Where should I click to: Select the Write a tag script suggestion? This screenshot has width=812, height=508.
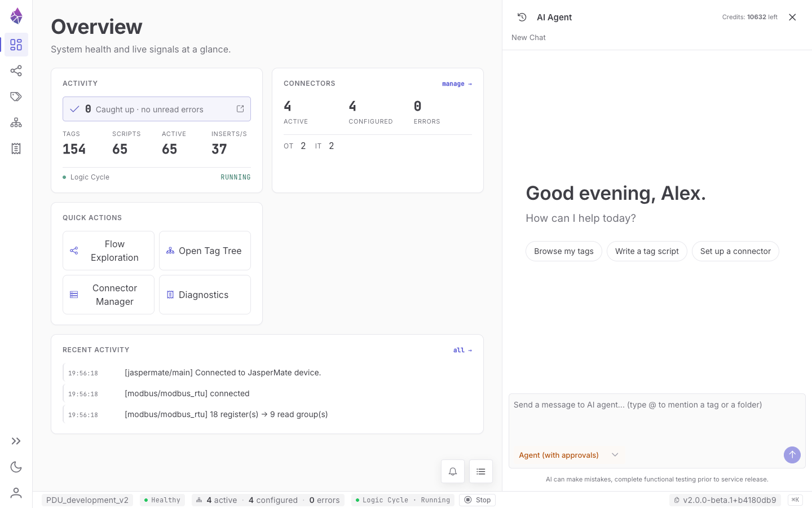pyautogui.click(x=647, y=251)
